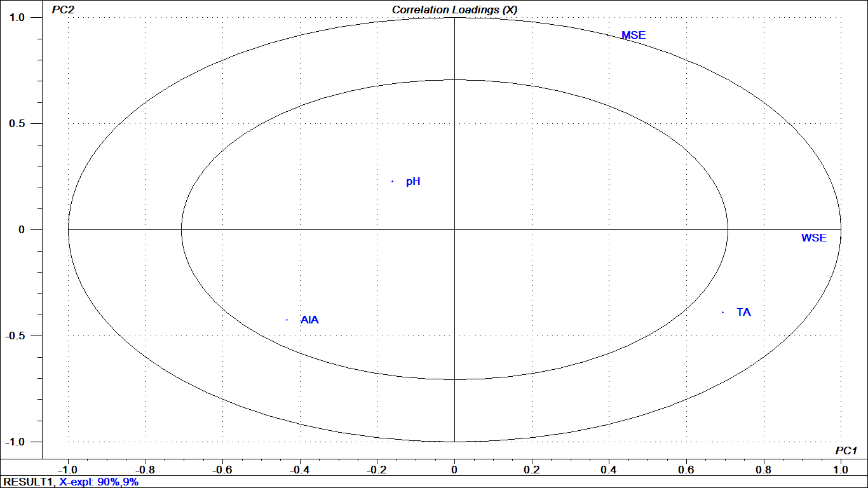Click the 0.5 tick on the vertical axis
This screenshot has height=488, width=868.
click(24, 124)
